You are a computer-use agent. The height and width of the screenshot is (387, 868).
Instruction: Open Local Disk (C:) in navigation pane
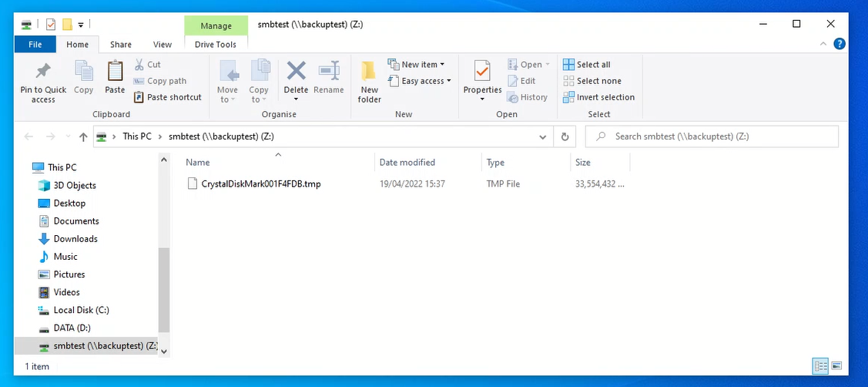[81, 310]
